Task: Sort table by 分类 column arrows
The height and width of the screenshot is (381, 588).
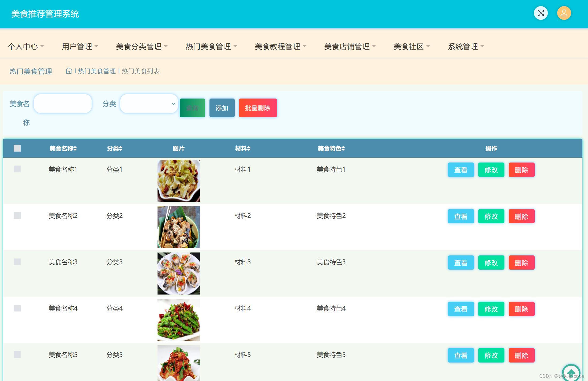Action: (121, 148)
